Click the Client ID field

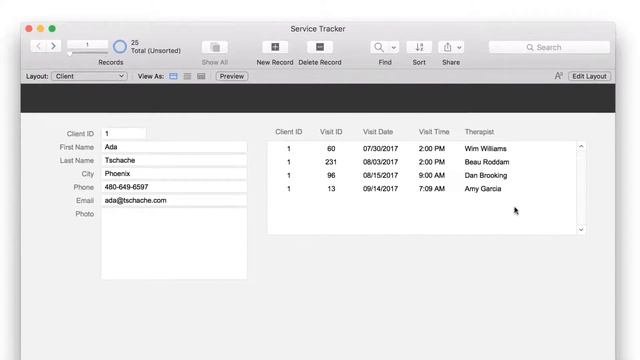(124, 133)
